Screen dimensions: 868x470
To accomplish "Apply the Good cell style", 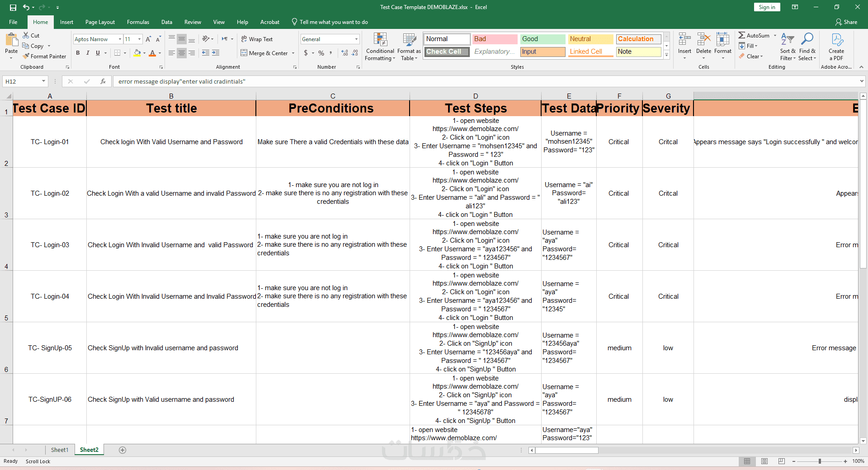I will [x=542, y=39].
